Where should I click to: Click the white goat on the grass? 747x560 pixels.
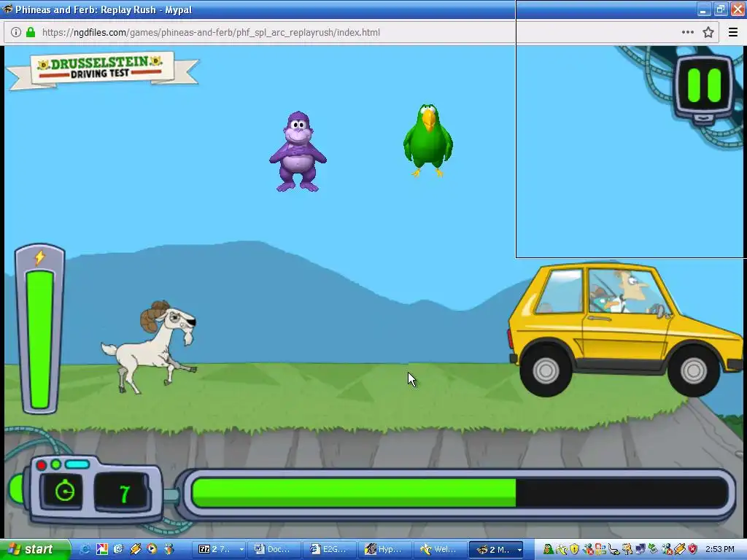click(149, 346)
